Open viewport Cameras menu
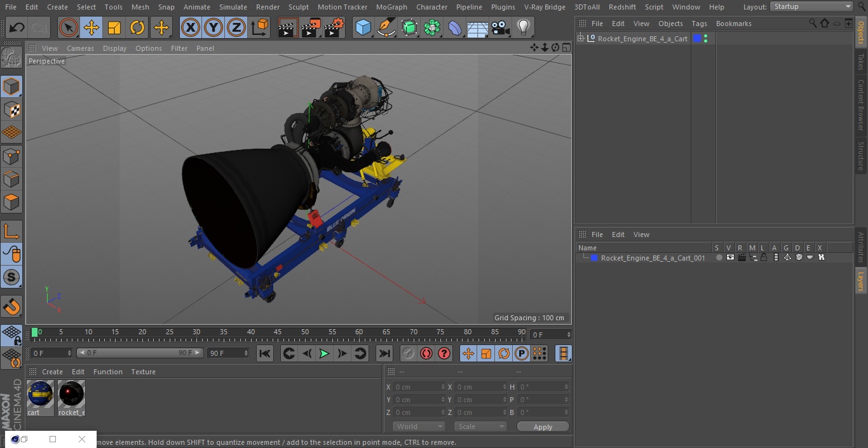The height and width of the screenshot is (448, 868). pos(80,48)
